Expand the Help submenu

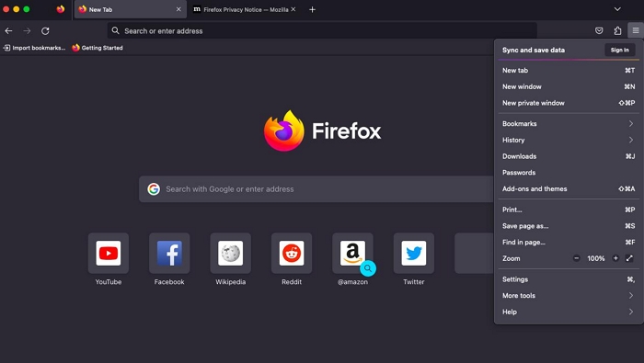tap(569, 312)
